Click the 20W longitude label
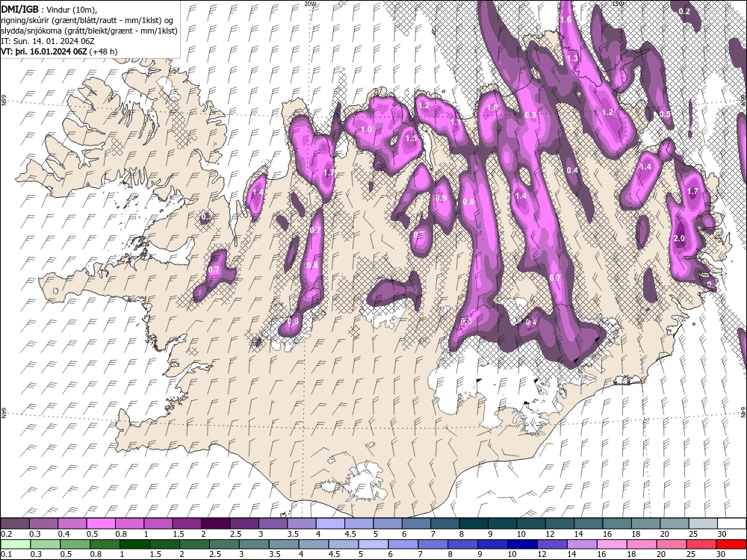Image resolution: width=747 pixels, height=560 pixels. pos(310,3)
